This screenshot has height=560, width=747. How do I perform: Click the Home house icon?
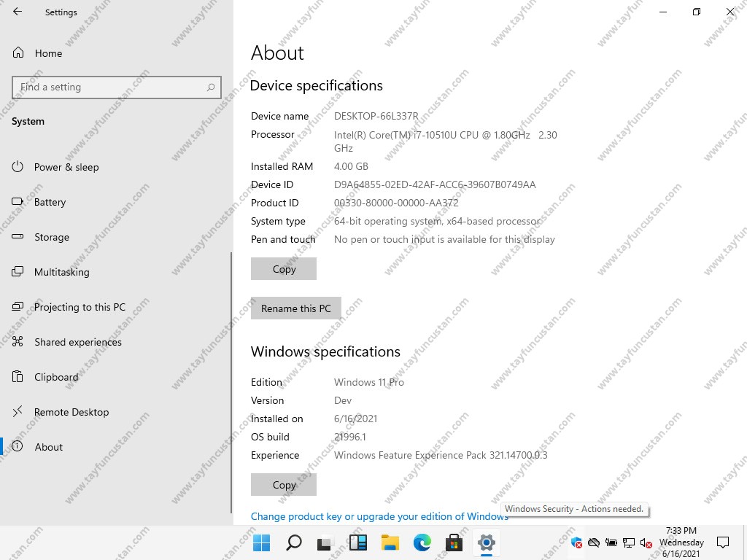18,52
